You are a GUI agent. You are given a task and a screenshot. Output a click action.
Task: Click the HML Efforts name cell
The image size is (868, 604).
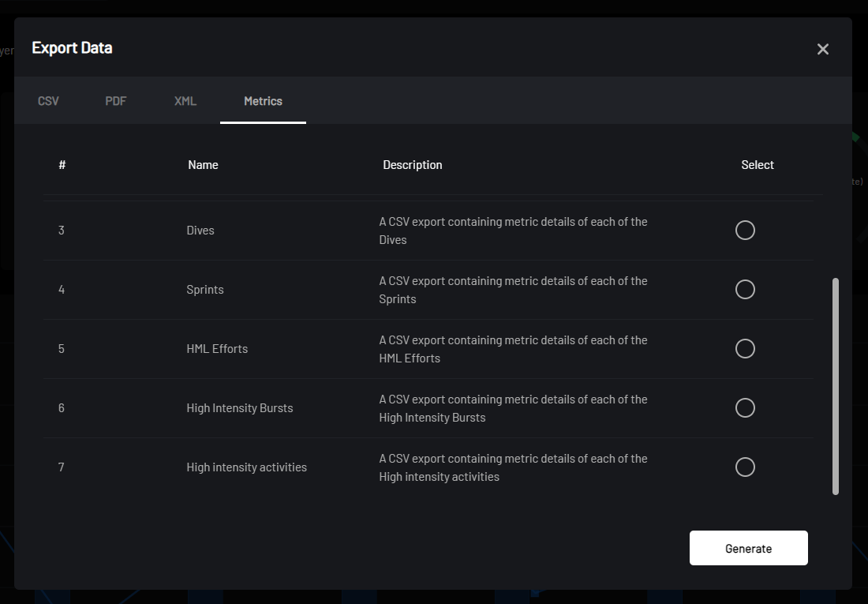(x=217, y=348)
